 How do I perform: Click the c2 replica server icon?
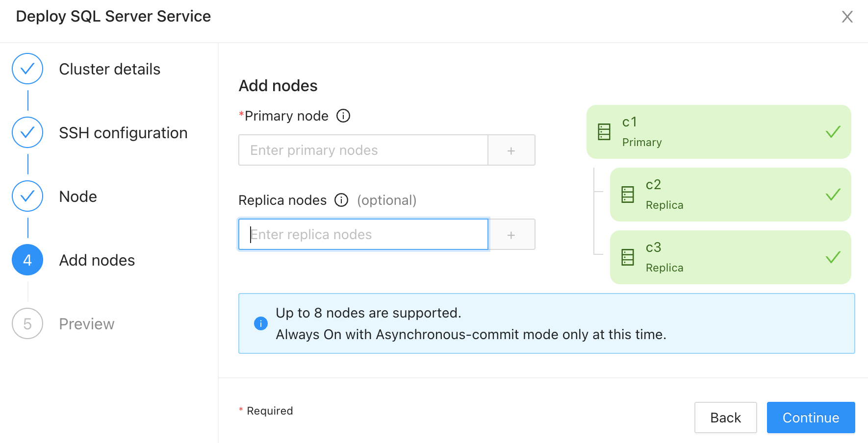pos(628,195)
